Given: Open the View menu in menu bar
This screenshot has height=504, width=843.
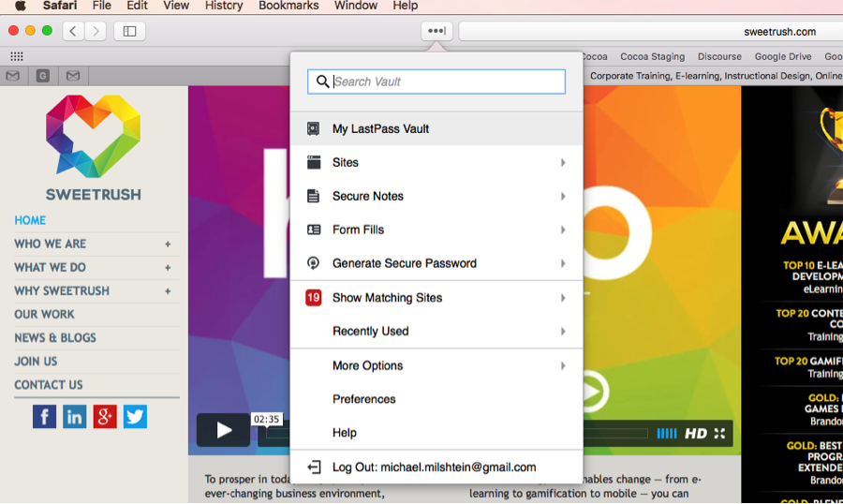Looking at the screenshot, I should click(176, 6).
